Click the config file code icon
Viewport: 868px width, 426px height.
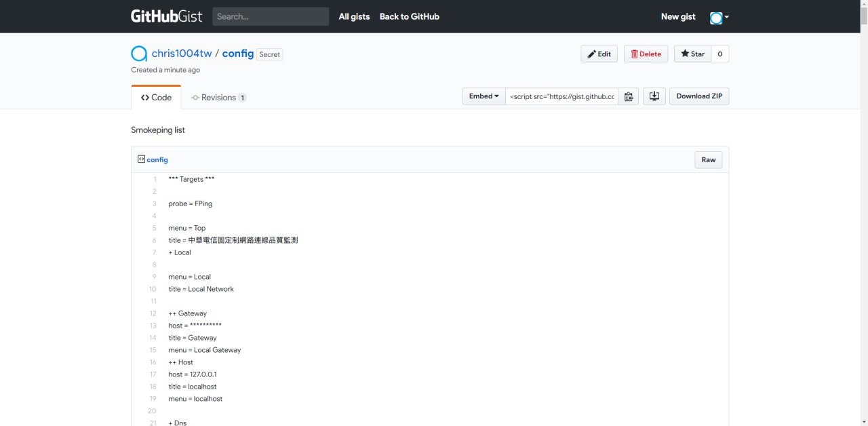[x=141, y=159]
